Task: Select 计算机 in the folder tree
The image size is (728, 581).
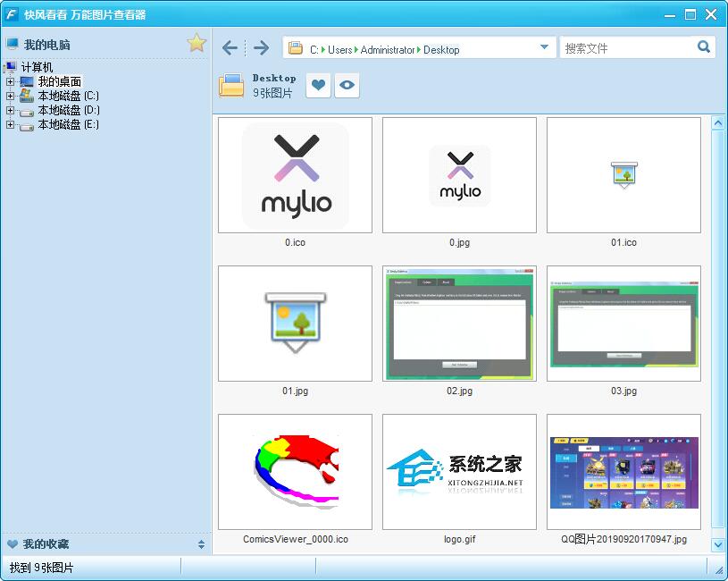Action: coord(38,67)
